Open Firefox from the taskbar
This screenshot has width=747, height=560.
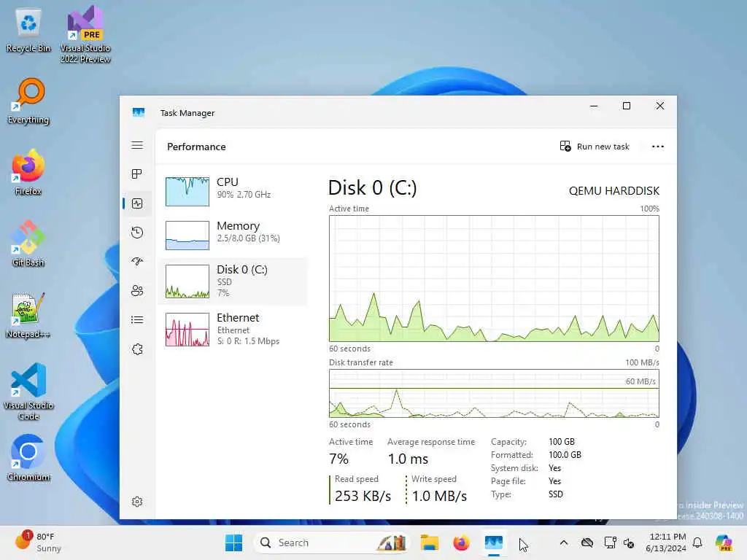pos(461,542)
